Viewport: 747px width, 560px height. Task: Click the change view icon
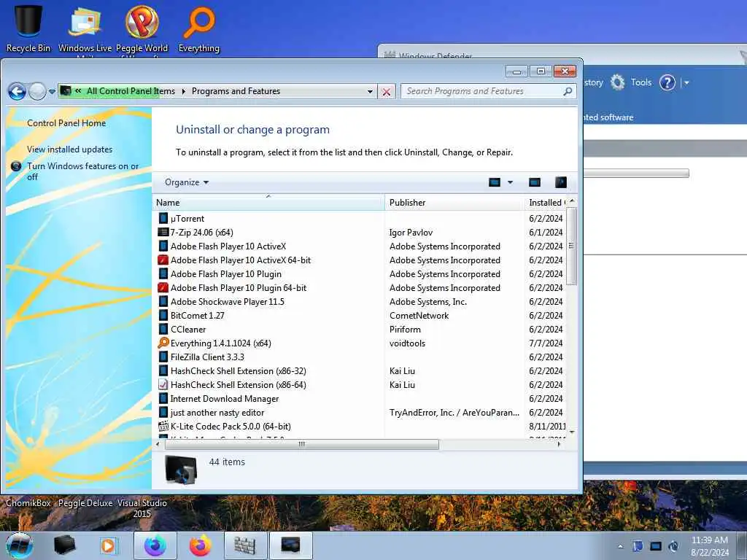(495, 182)
